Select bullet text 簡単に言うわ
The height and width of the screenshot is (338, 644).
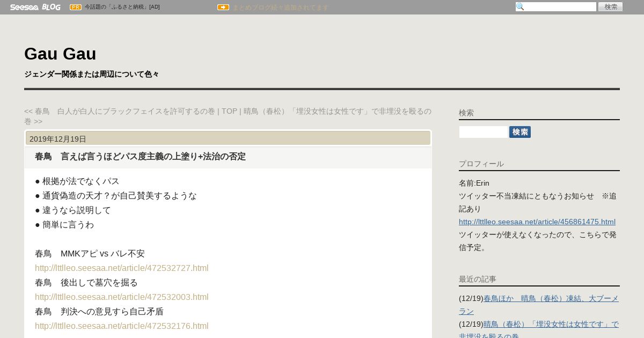point(68,225)
